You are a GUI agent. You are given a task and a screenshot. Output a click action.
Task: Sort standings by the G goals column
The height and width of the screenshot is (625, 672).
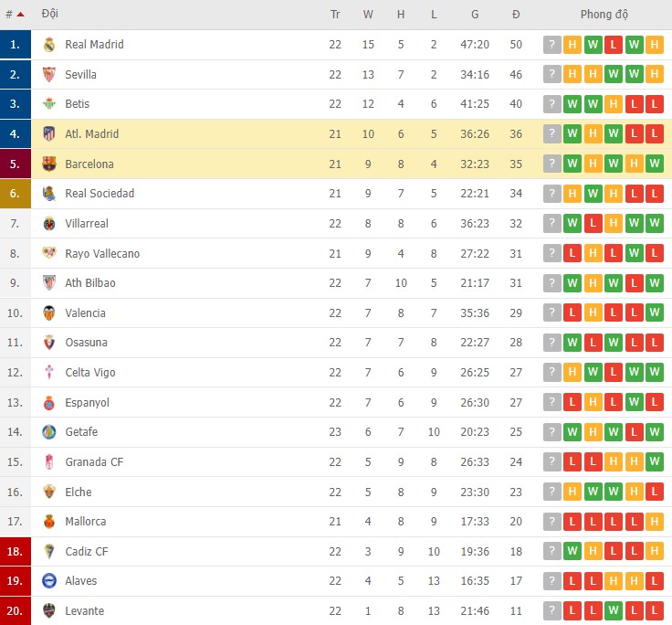pyautogui.click(x=475, y=15)
